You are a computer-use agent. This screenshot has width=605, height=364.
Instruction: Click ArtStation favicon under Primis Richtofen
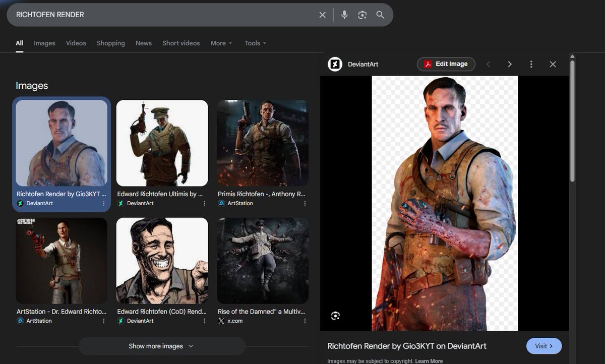pos(221,203)
